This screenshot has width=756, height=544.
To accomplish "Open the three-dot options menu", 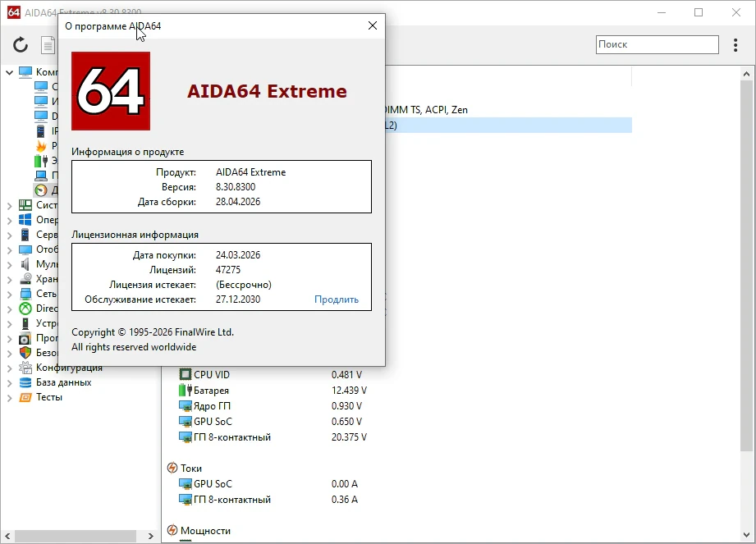I will (735, 45).
